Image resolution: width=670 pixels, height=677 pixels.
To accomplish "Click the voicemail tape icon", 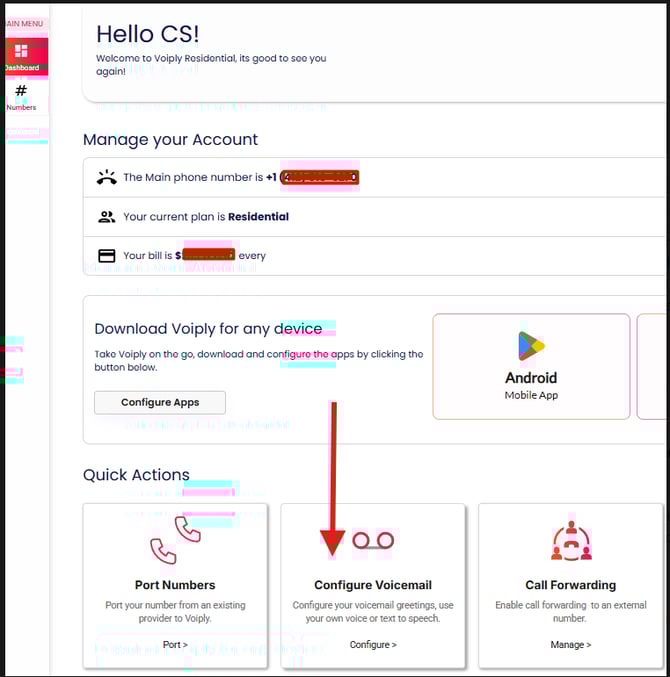I will (373, 541).
